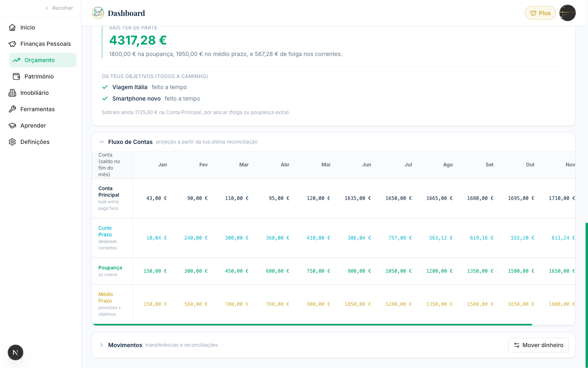This screenshot has height=368, width=588.
Task: Click the Mai column header
Action: pyautogui.click(x=326, y=165)
